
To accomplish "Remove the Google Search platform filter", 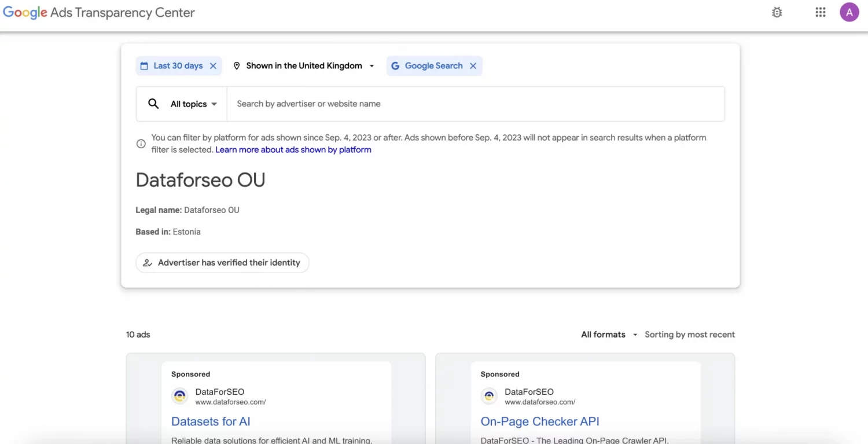I will click(473, 66).
